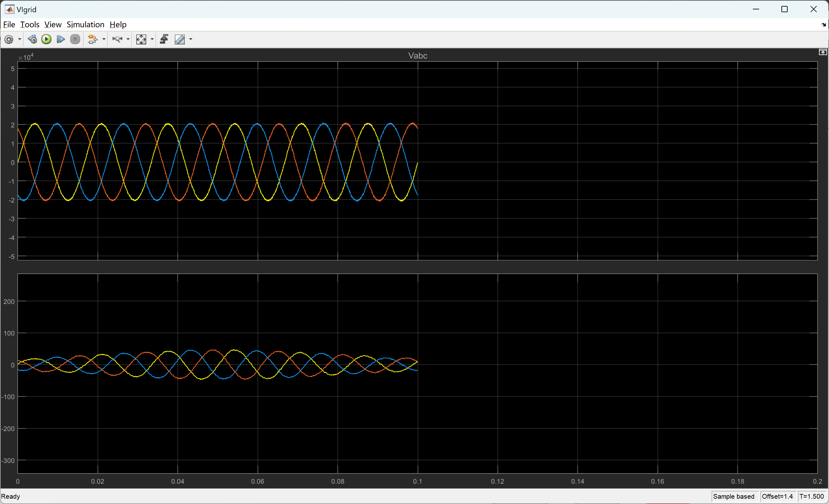This screenshot has height=504, width=829.
Task: Click the Sample based status entry
Action: coord(733,496)
